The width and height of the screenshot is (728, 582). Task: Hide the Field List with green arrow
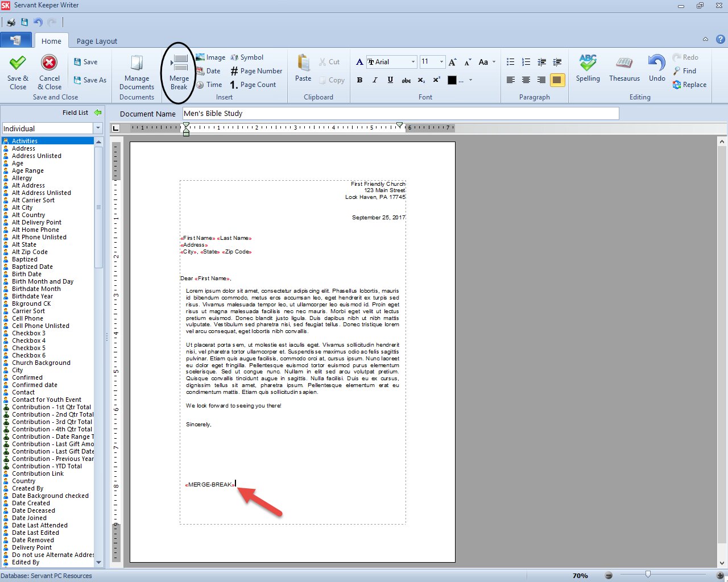(x=98, y=113)
